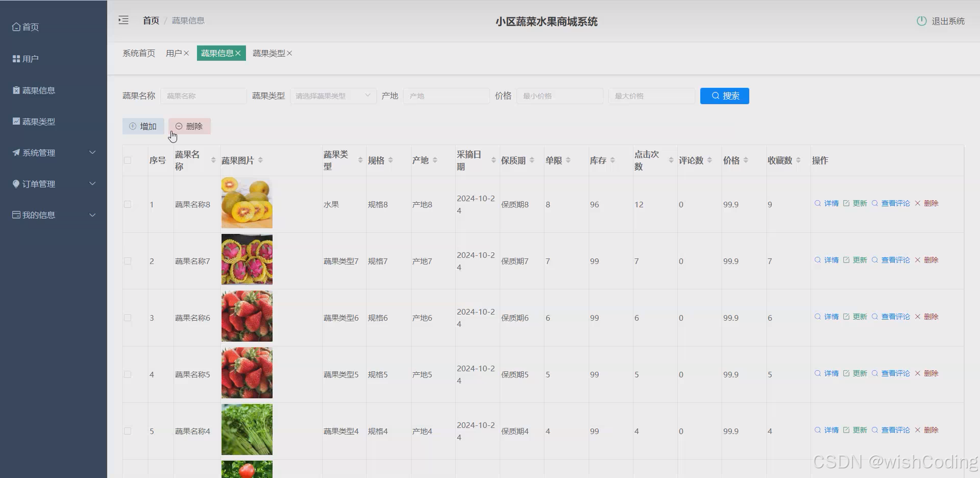
Task: Open the 请选择蔬果类型 dropdown
Action: click(332, 95)
